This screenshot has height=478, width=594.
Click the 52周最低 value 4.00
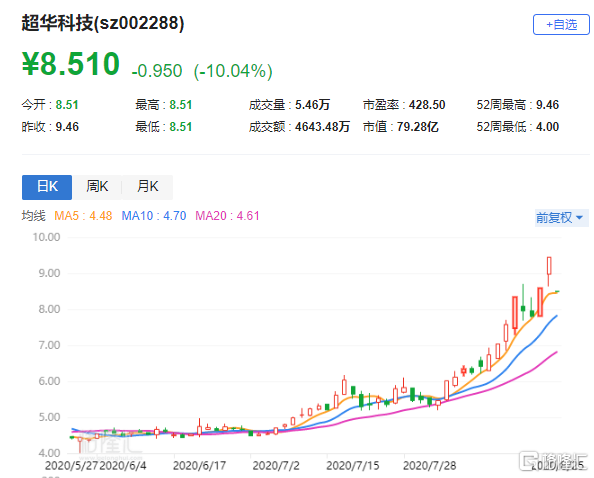pos(547,127)
